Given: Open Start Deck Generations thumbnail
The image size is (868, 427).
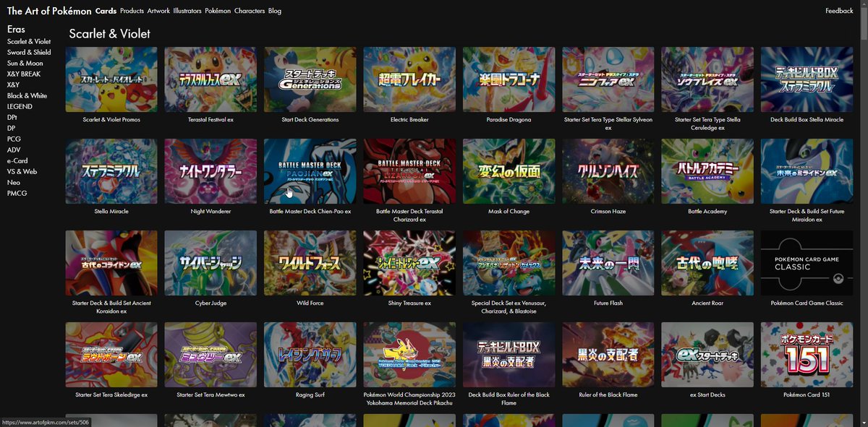Looking at the screenshot, I should (x=310, y=79).
